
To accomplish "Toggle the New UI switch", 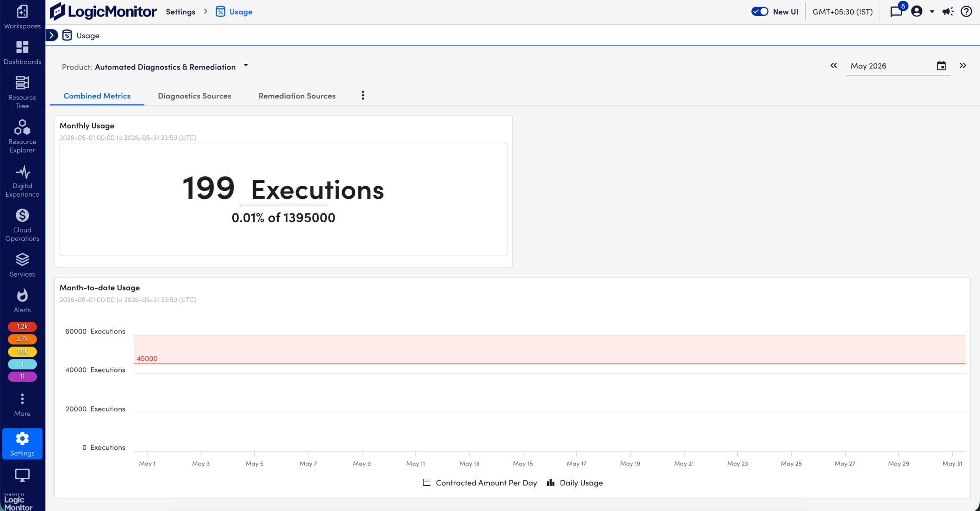I will (x=760, y=11).
